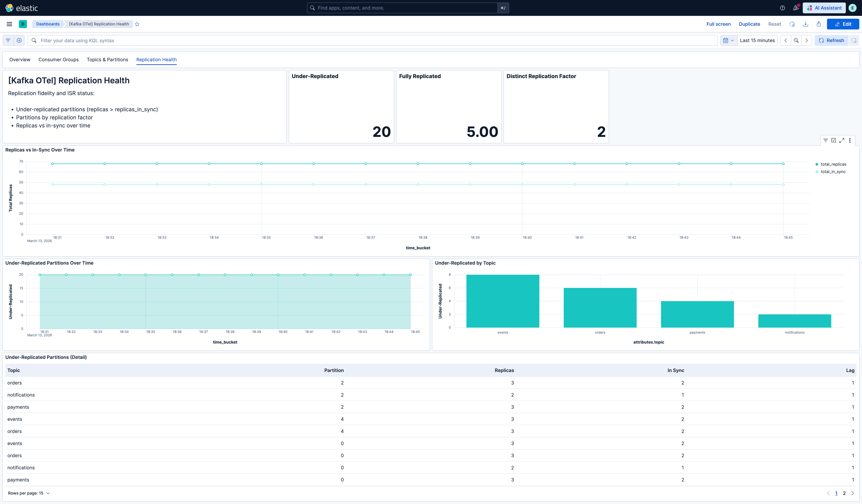The width and height of the screenshot is (862, 504).
Task: Click the export download icon
Action: point(806,24)
